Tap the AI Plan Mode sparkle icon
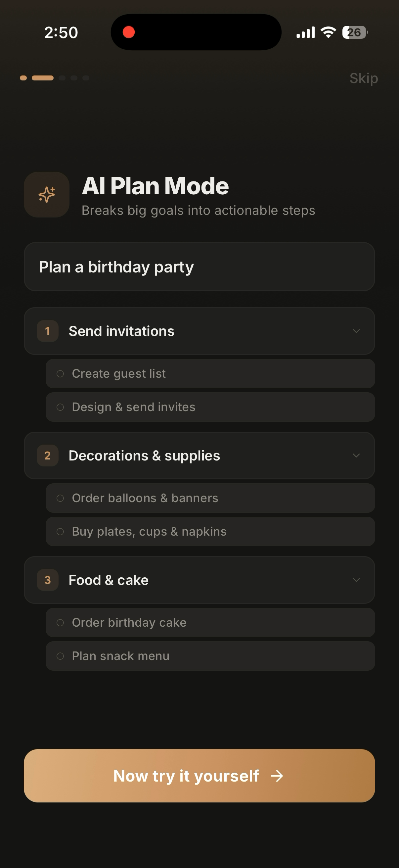Viewport: 399px width, 868px height. pos(46,195)
